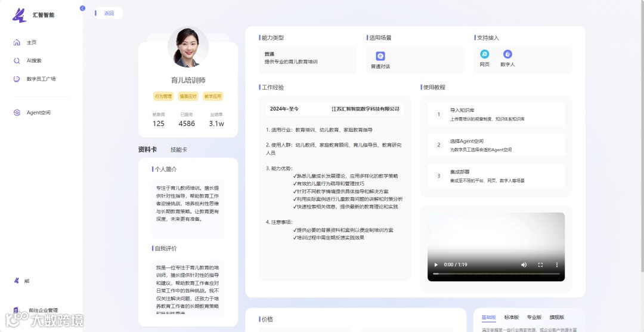644x332 pixels.
Task: Click the 汇智智能 logo icon
Action: click(19, 15)
